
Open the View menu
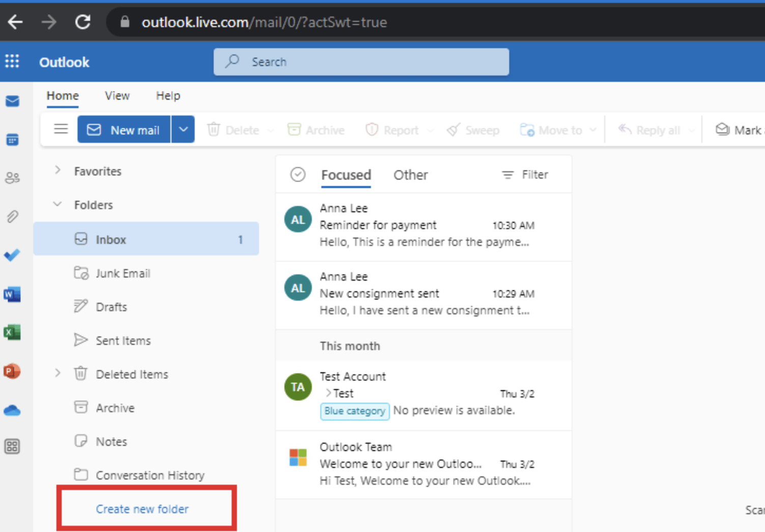coord(117,96)
